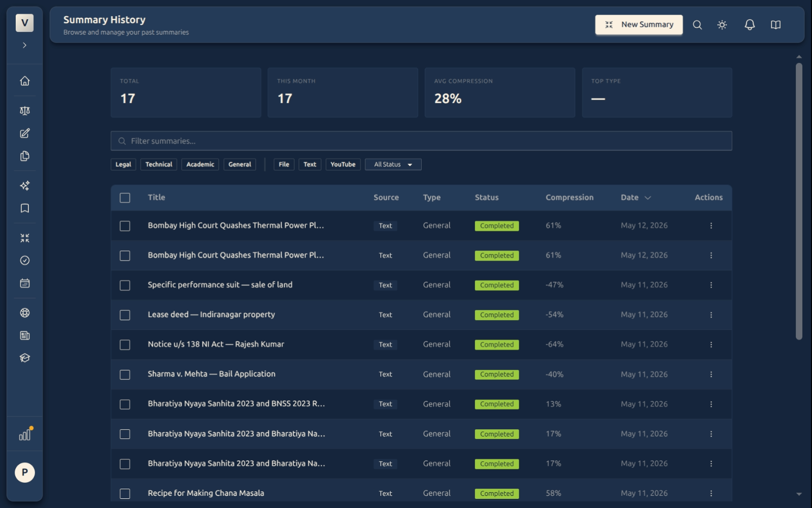Open actions menu for Specific performance suit row
This screenshot has height=508, width=812.
711,285
